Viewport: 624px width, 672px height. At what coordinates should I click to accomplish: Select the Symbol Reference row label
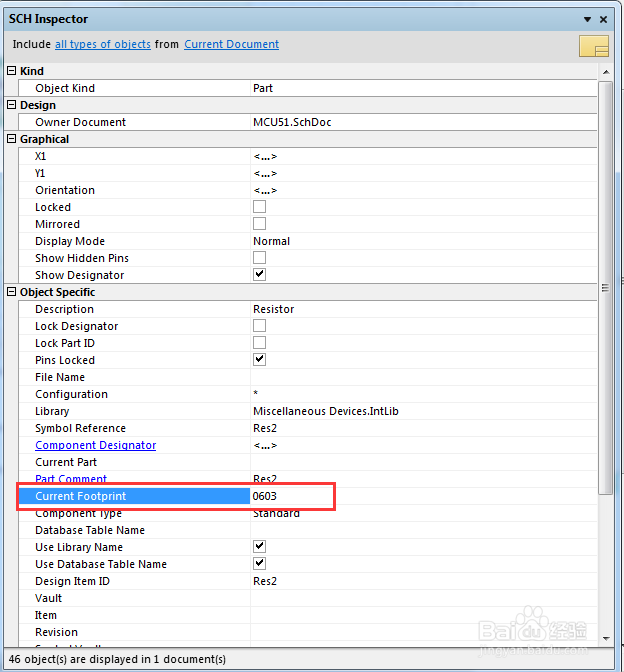pyautogui.click(x=80, y=428)
